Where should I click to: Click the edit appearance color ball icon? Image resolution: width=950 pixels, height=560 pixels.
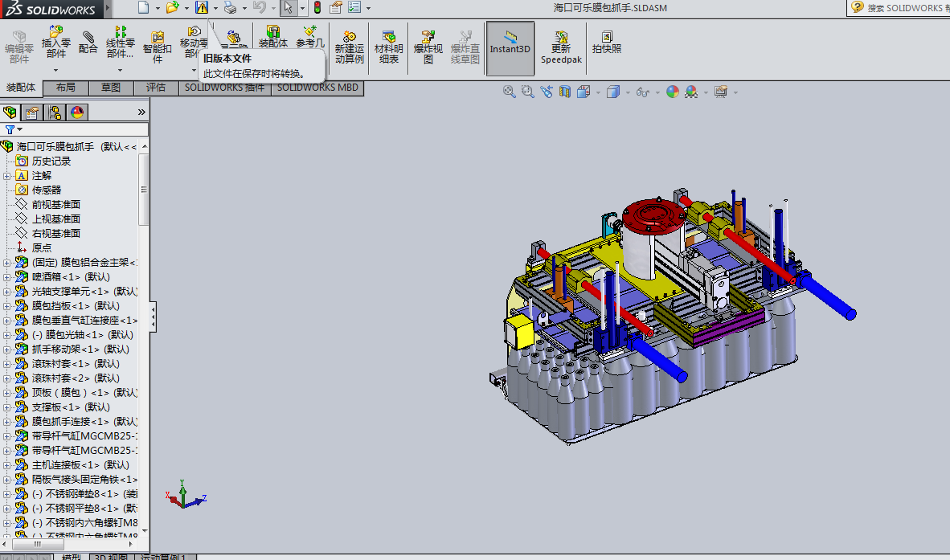(673, 92)
